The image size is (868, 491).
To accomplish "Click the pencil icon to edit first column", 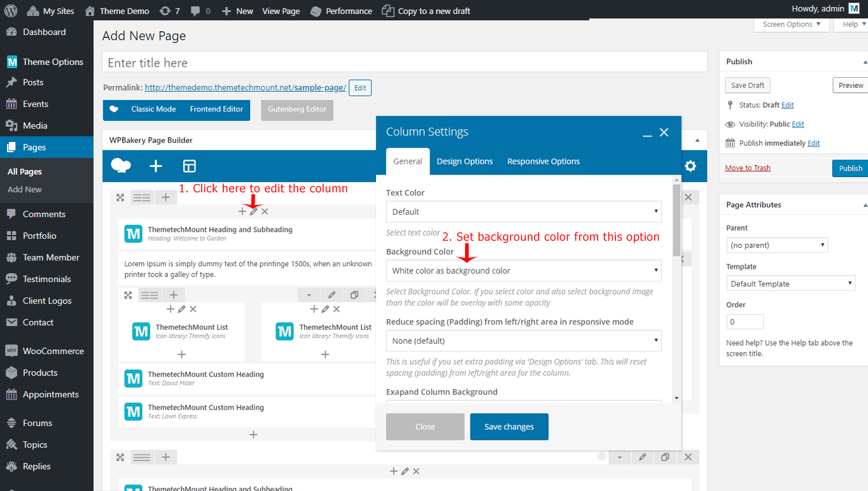I will tap(253, 211).
